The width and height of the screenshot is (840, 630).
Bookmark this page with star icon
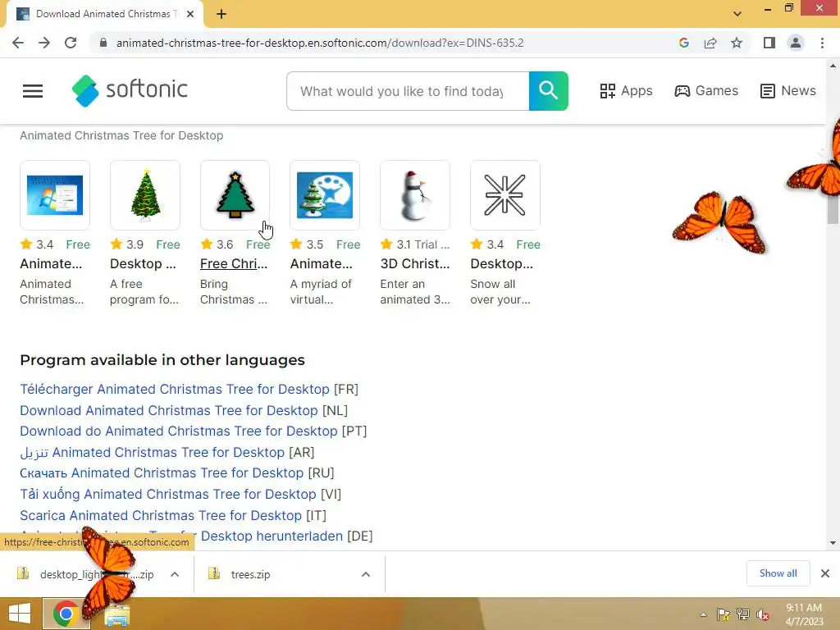coord(737,43)
